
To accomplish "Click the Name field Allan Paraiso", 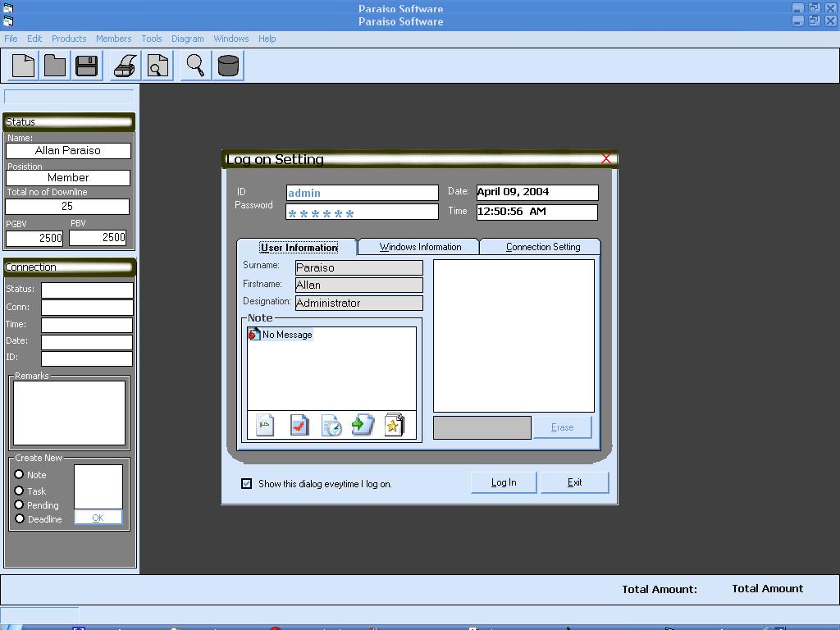I will pos(68,151).
